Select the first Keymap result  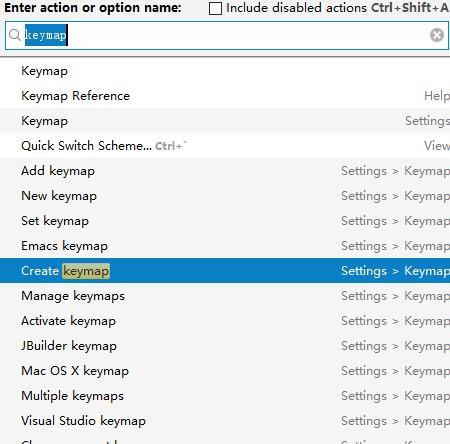[225, 71]
